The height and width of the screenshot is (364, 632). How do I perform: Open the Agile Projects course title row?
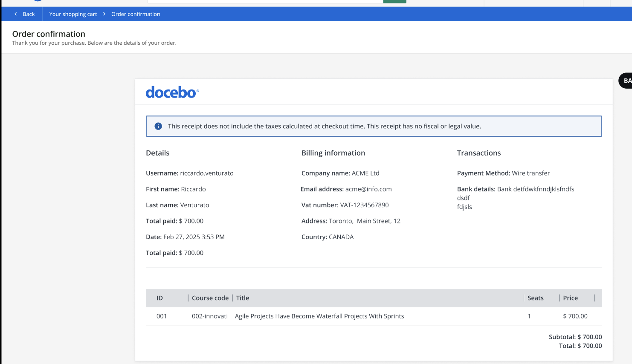point(319,316)
